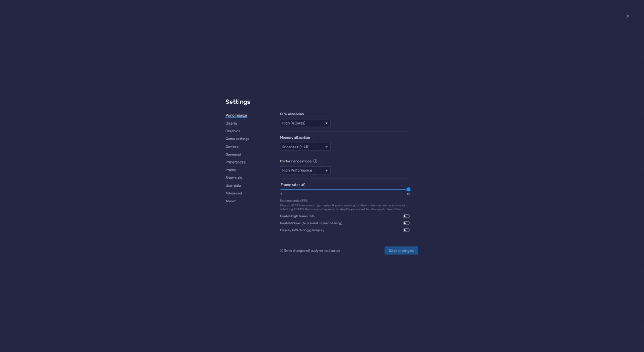Expand the Memory allocation dropdown
This screenshot has width=644, height=352.
coord(305,147)
